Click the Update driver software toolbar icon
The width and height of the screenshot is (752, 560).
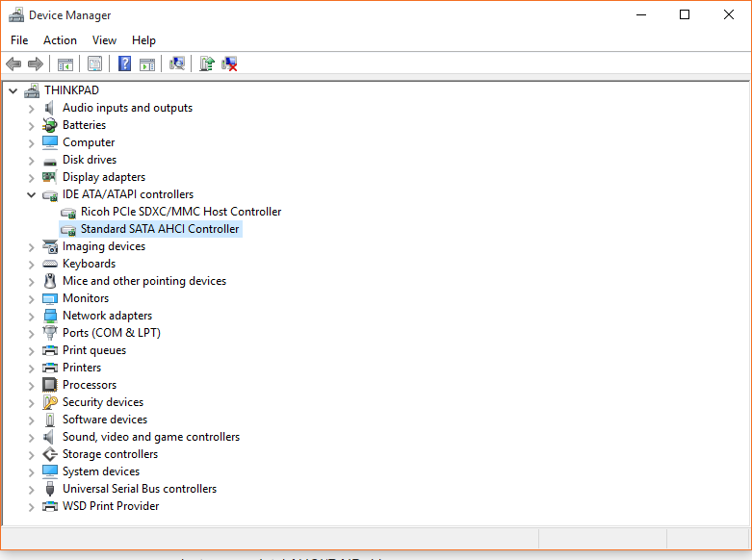point(207,64)
